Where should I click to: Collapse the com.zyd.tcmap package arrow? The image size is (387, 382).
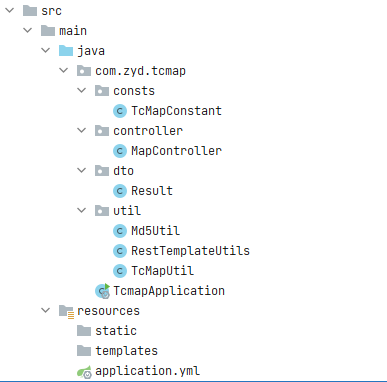point(63,70)
